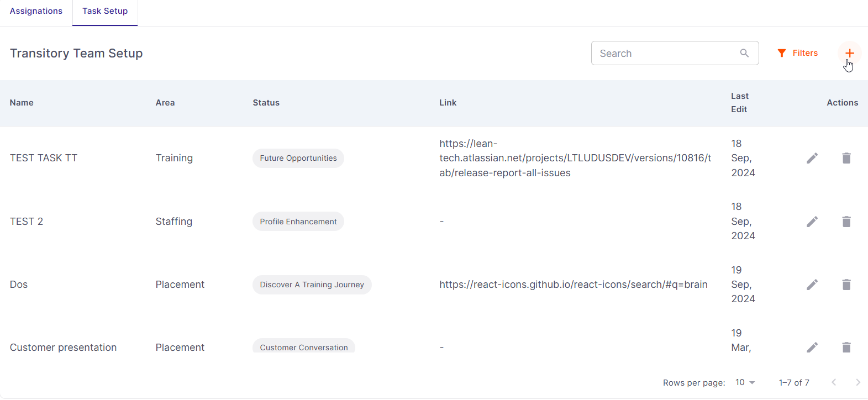The width and height of the screenshot is (868, 400).
Task: Edit the TEST 2 task
Action: (812, 222)
